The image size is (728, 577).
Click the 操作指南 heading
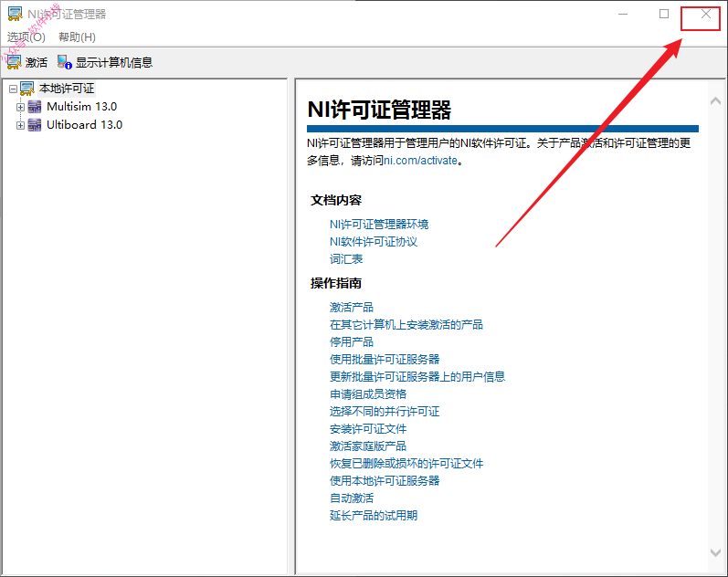335,283
